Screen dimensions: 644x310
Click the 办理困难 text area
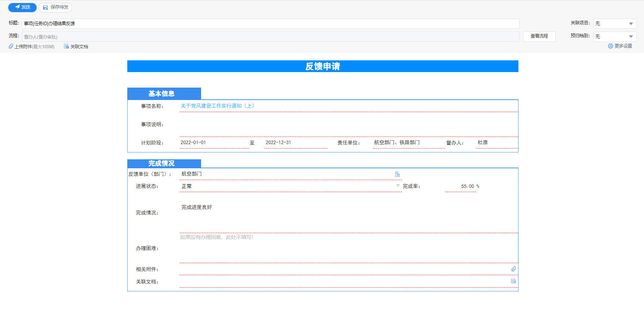click(349, 248)
